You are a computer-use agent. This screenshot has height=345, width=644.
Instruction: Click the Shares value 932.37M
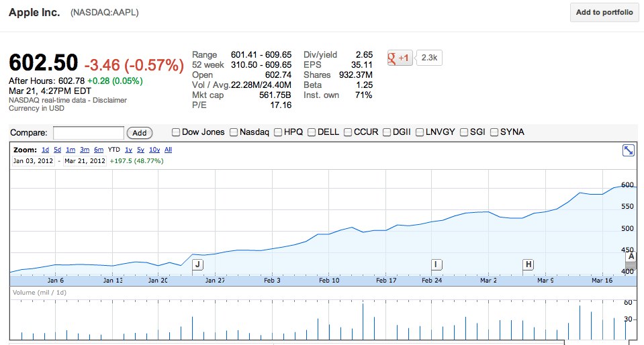pyautogui.click(x=356, y=75)
